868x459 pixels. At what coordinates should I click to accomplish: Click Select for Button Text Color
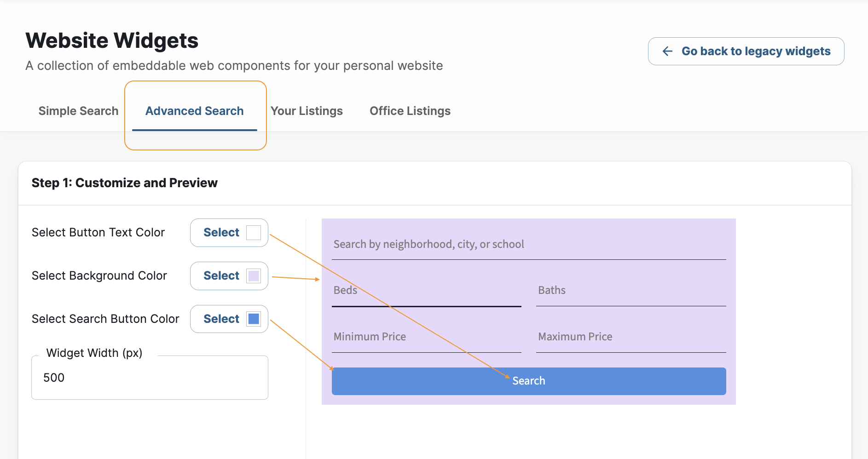click(x=229, y=233)
